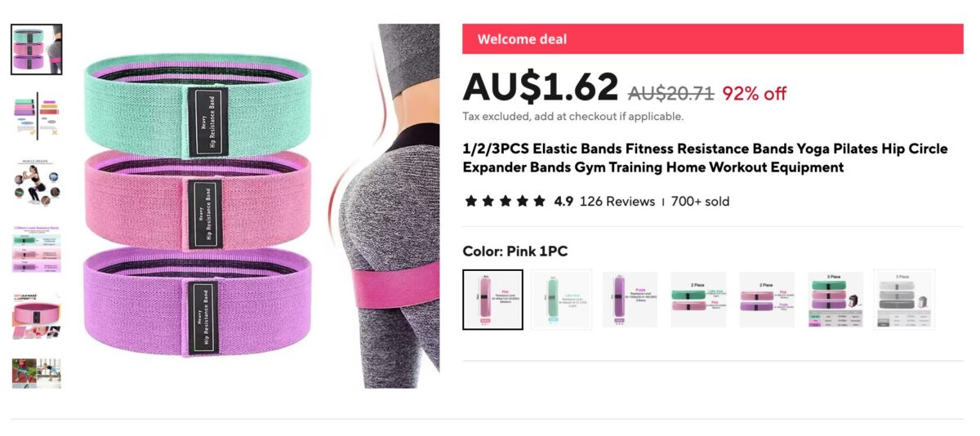Open the last partially visible gallery thumbnail
The width and height of the screenshot is (980, 436).
[36, 373]
